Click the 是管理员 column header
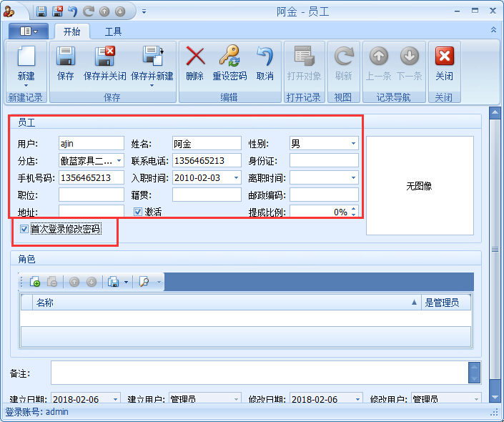Screen dimensions: 504x422 pos(447,303)
